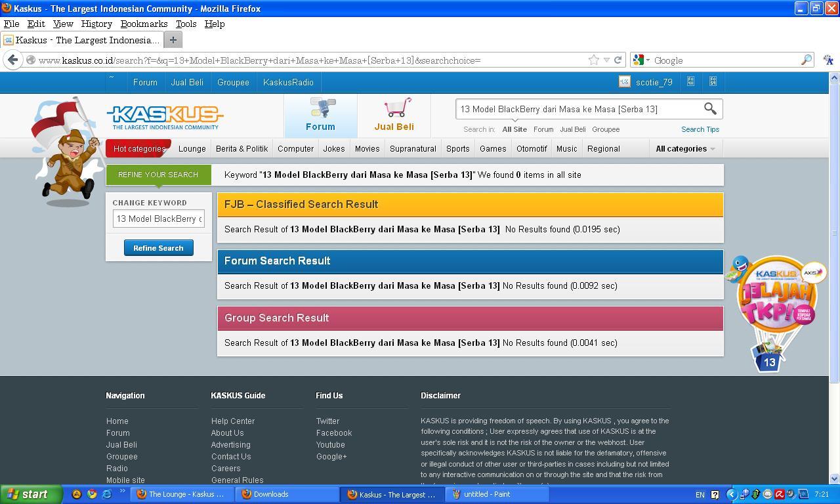Switch to The Lounge - Kaskus taskbar window

click(181, 494)
